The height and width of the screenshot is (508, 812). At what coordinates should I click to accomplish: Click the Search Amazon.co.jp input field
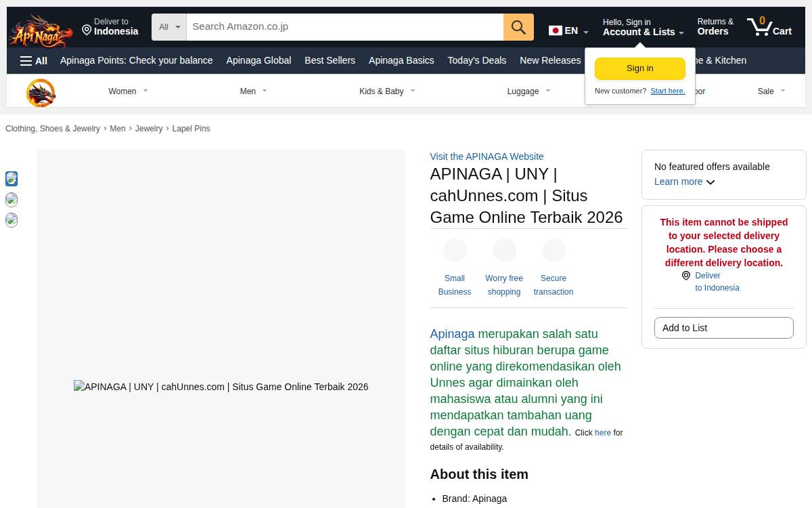[x=345, y=27]
